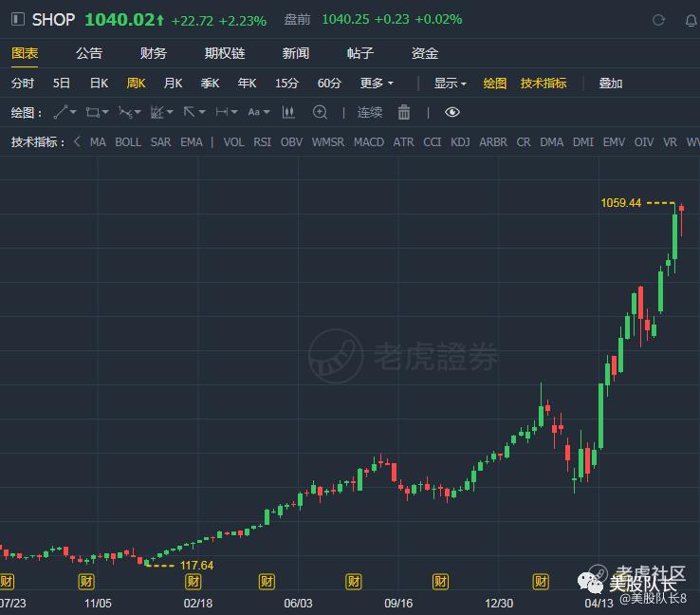Switch chart to 15分 interval
The width and height of the screenshot is (700, 615).
click(x=286, y=84)
